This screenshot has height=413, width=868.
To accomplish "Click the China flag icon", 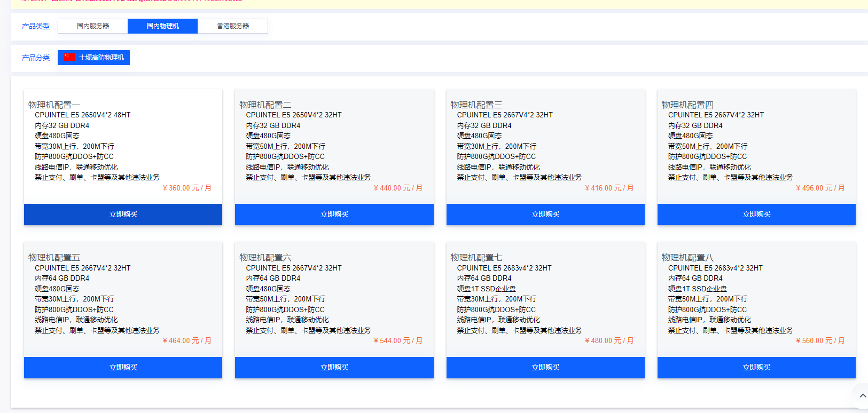I will tap(69, 57).
